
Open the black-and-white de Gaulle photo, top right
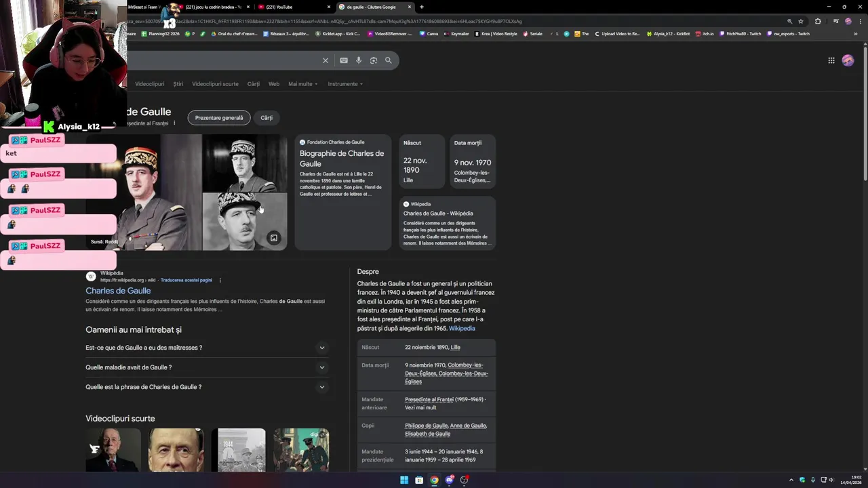point(245,163)
